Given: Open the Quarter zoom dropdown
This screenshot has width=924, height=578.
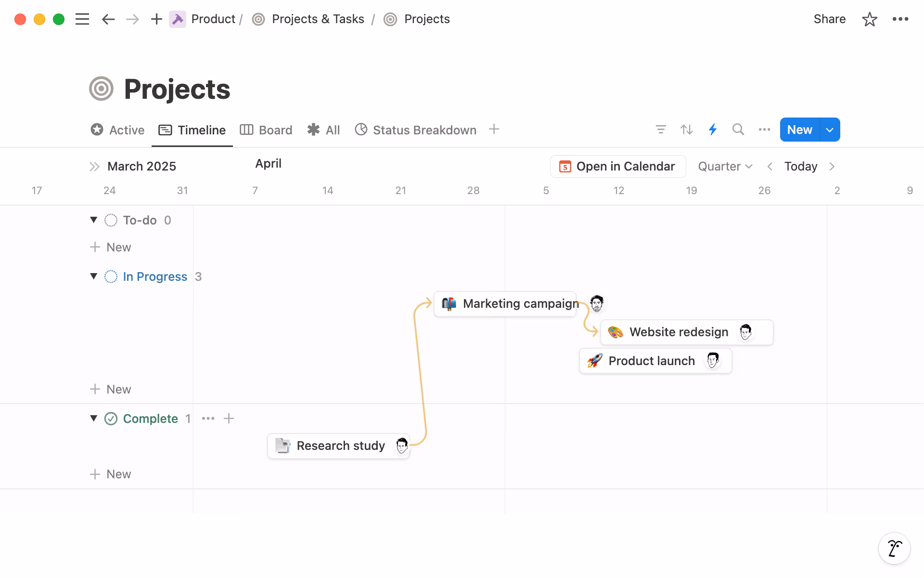Looking at the screenshot, I should (x=725, y=166).
